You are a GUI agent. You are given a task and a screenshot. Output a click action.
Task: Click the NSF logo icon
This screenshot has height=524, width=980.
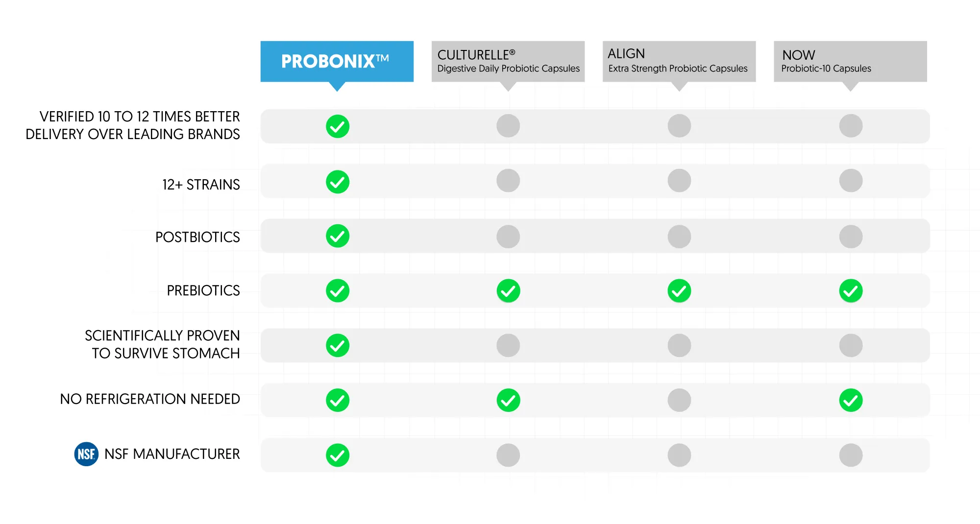pos(86,454)
